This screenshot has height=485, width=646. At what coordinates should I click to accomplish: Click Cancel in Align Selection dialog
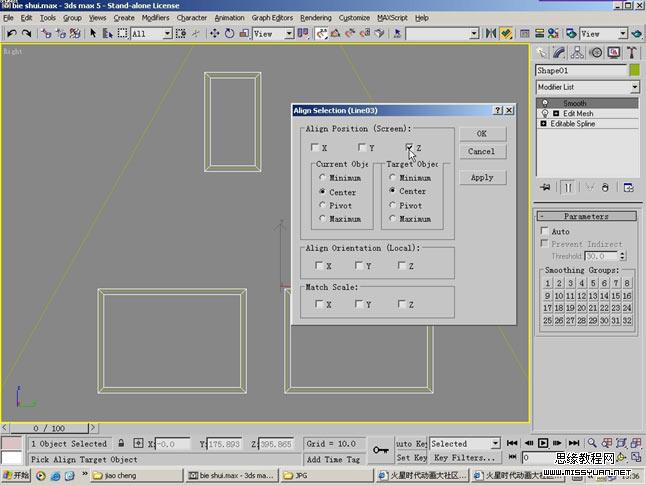coord(482,152)
